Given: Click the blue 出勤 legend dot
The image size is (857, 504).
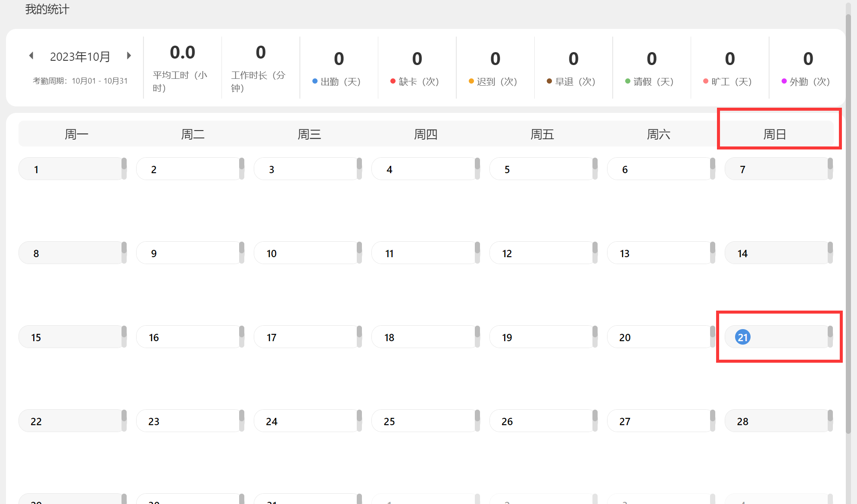Looking at the screenshot, I should [315, 81].
